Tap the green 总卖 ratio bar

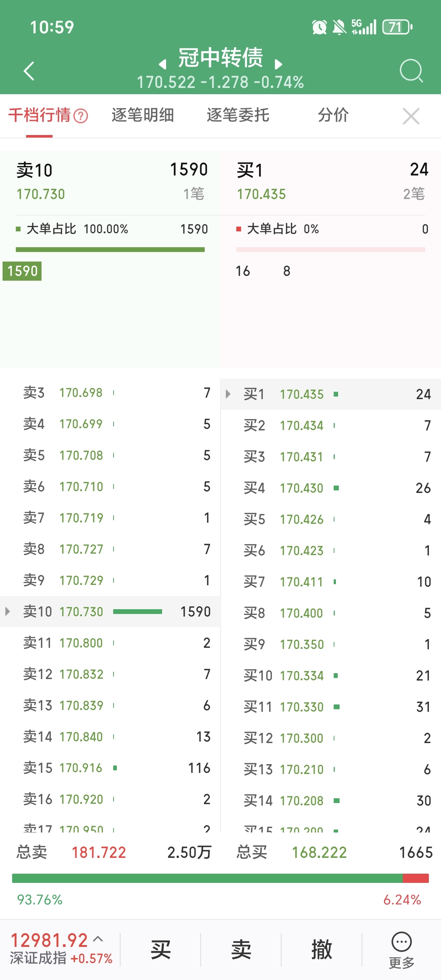(x=207, y=878)
